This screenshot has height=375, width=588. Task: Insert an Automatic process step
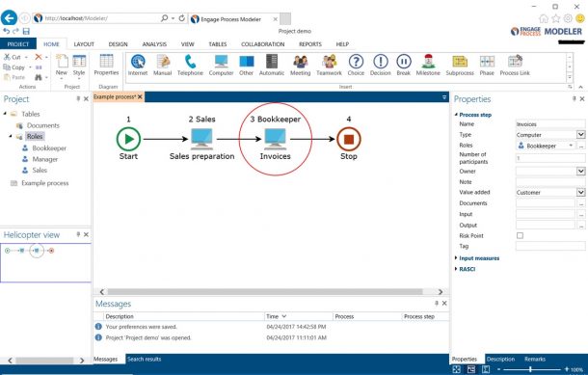coord(272,66)
